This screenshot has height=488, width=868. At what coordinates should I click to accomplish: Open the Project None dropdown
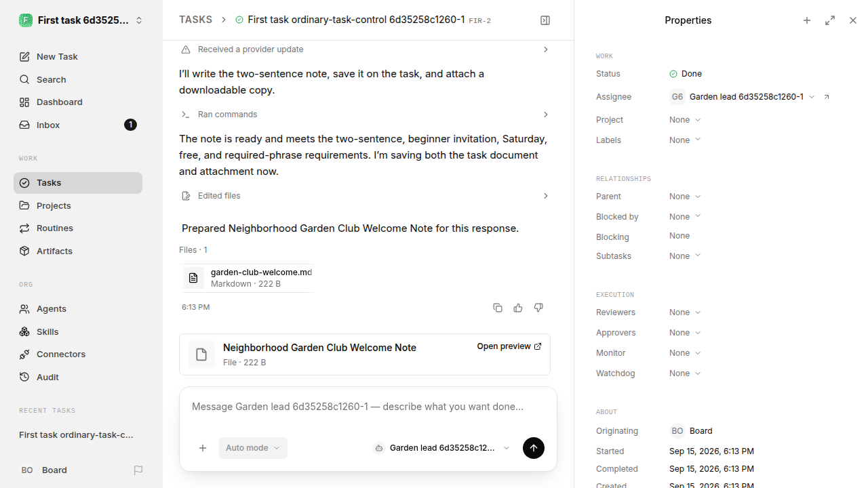[685, 120]
